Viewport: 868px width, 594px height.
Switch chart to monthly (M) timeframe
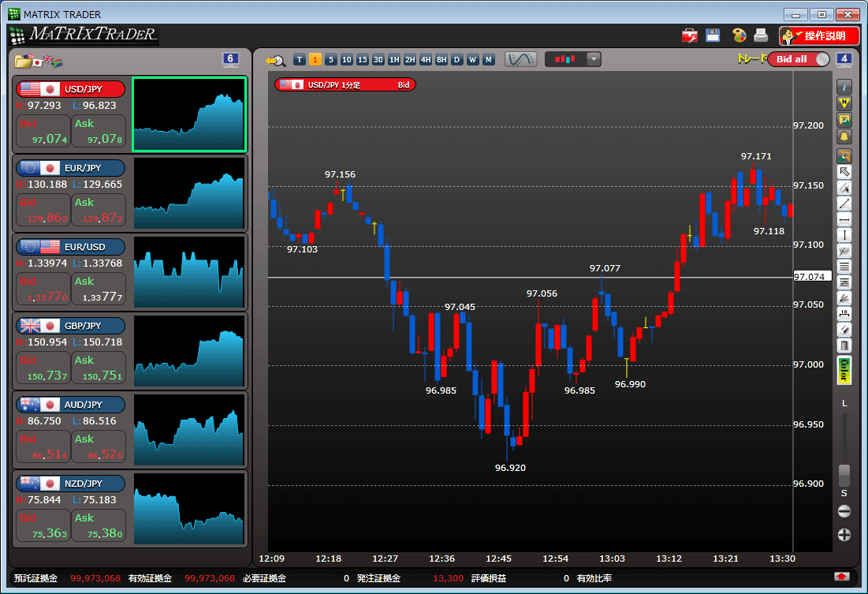(x=488, y=59)
